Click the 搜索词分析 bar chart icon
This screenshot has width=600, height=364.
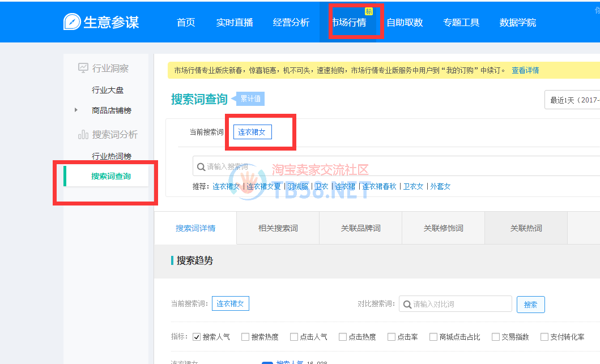[x=83, y=135]
